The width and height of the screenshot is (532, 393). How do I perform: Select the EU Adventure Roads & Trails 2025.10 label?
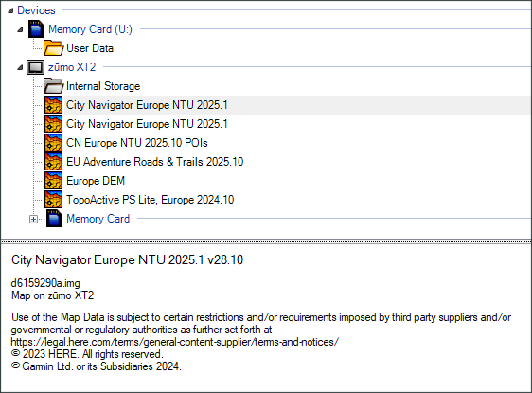(154, 162)
